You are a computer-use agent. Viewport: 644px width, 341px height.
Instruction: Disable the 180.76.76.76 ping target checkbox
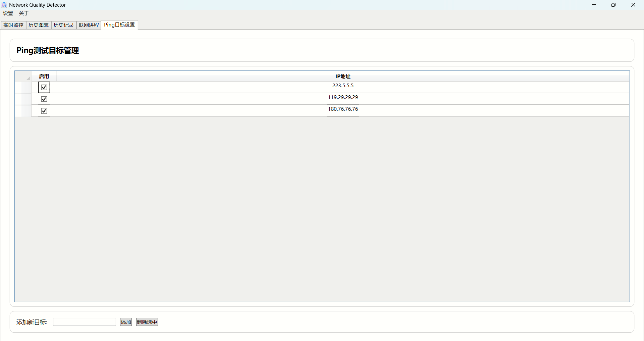(x=44, y=111)
